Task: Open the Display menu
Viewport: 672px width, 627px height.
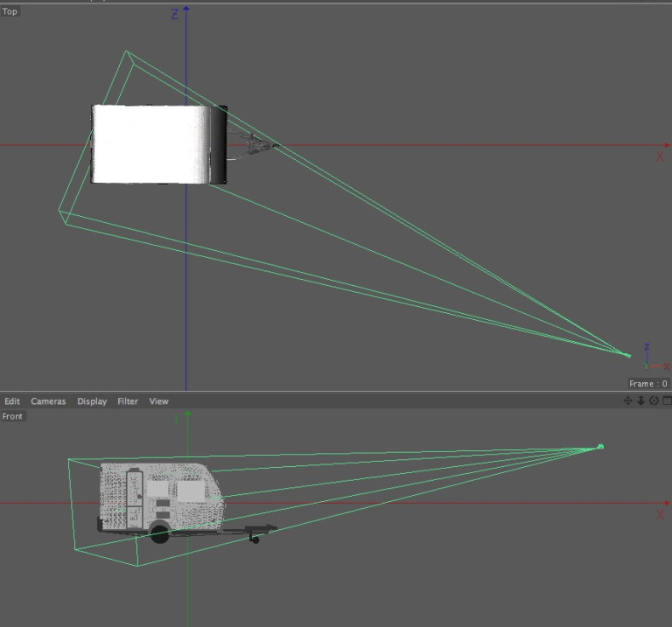Action: click(x=92, y=401)
